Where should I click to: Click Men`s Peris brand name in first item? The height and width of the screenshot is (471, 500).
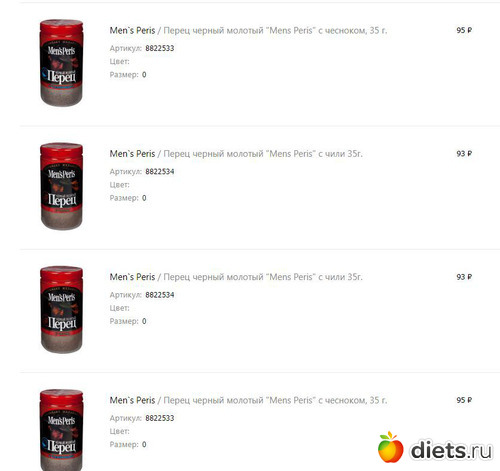point(132,31)
